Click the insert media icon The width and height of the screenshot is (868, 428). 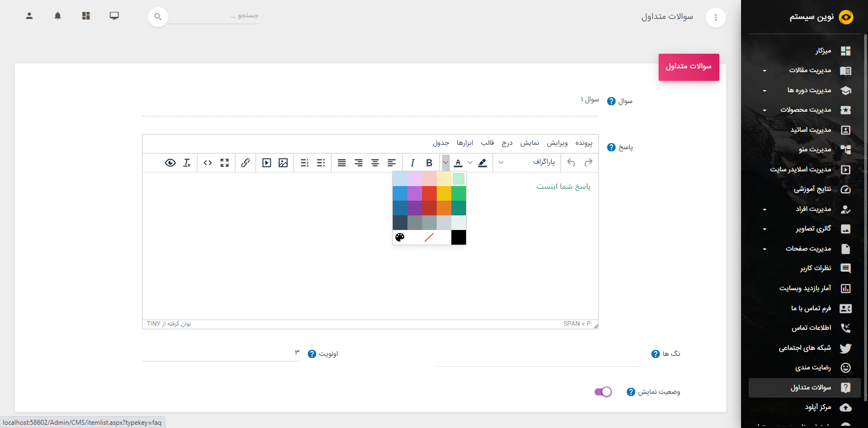click(266, 163)
